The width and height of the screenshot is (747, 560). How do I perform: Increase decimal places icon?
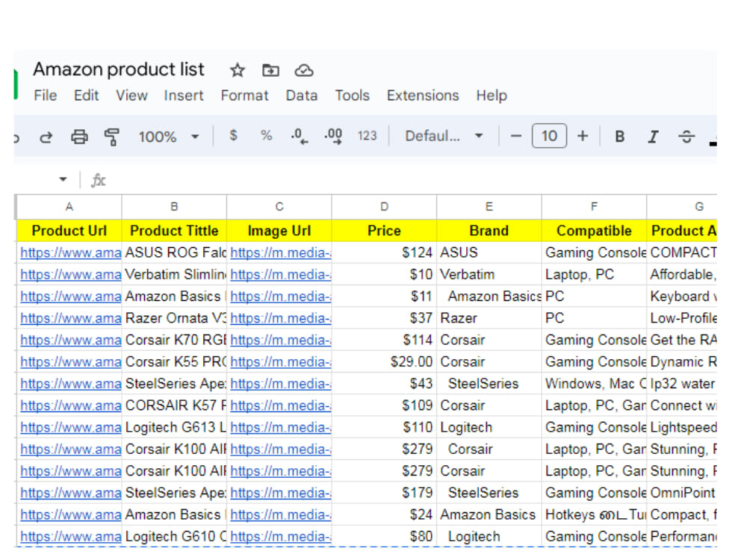click(333, 136)
